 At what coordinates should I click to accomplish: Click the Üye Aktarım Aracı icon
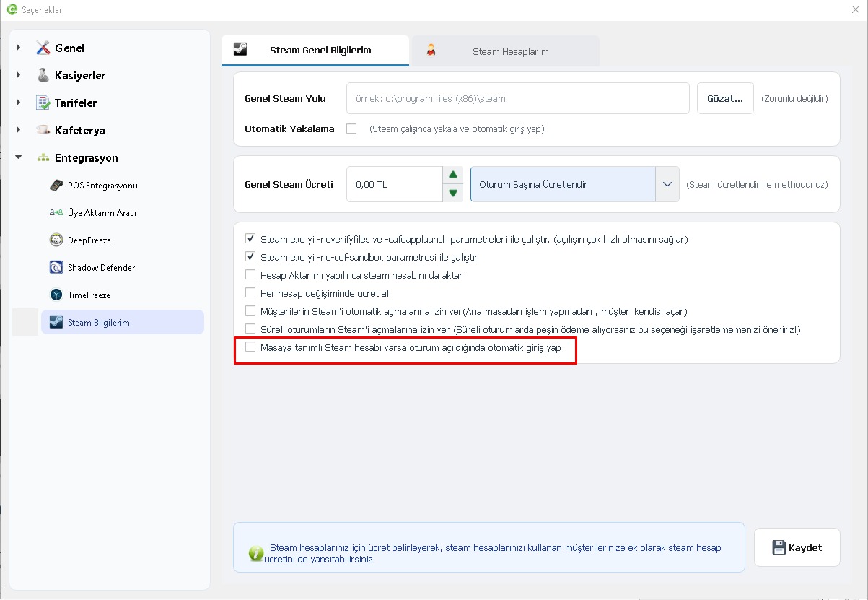tap(56, 213)
